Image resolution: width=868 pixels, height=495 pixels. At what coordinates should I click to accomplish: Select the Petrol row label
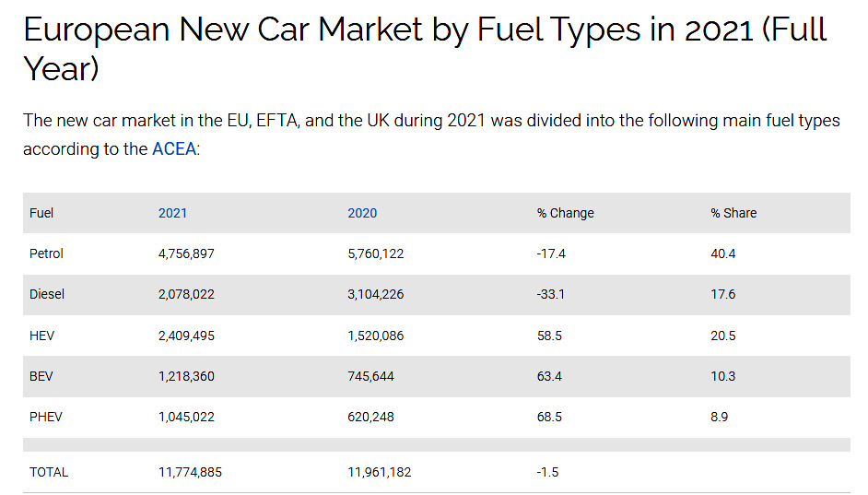pos(47,253)
